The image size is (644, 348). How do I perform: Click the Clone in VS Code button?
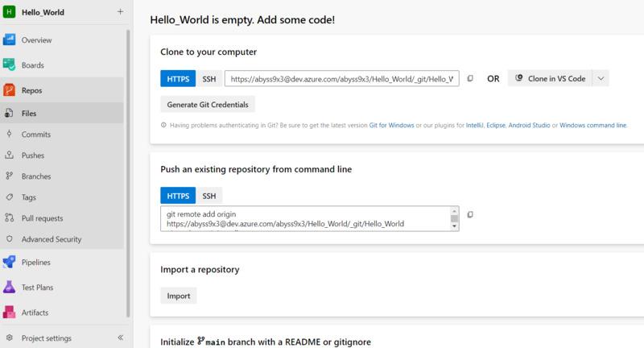(x=550, y=78)
